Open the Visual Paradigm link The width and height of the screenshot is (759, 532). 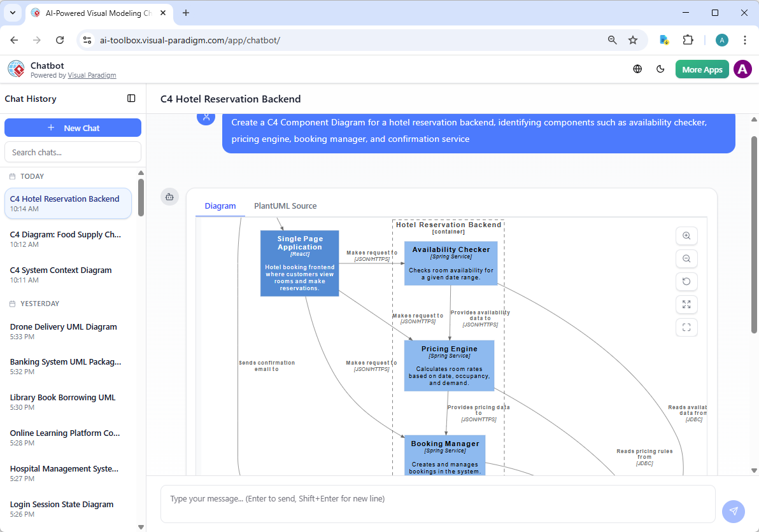click(92, 74)
